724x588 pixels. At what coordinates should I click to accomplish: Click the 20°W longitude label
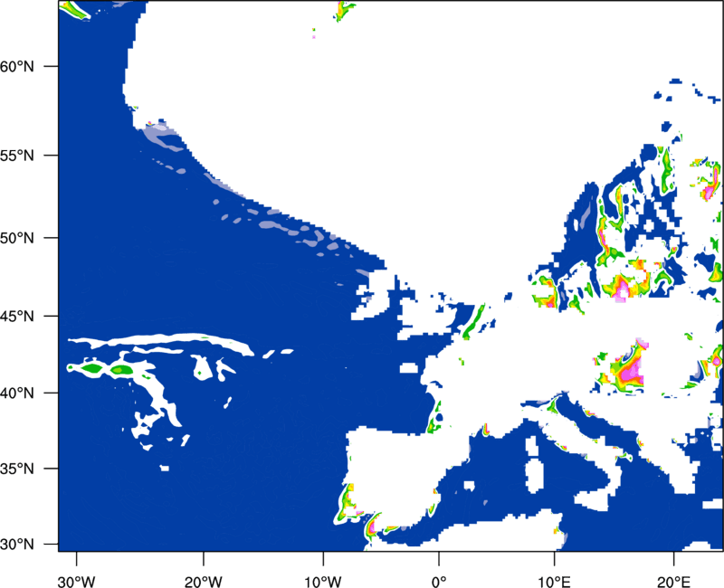point(203,582)
